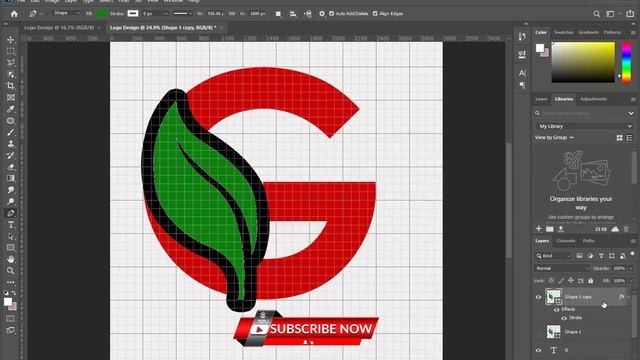The width and height of the screenshot is (640, 360).
Task: Select the Frame tool
Action: (11, 97)
